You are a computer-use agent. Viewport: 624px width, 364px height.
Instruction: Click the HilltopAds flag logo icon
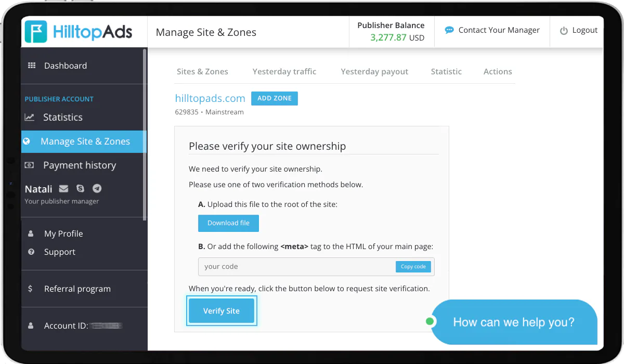point(36,32)
